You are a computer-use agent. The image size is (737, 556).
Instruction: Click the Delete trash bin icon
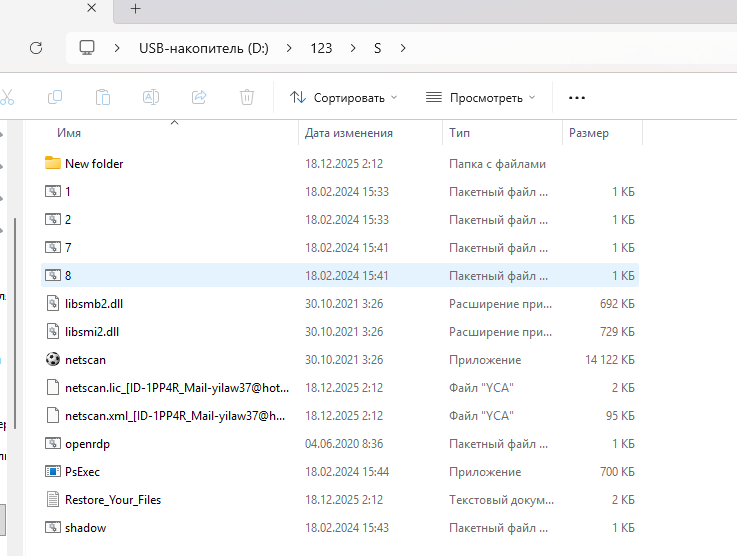247,97
